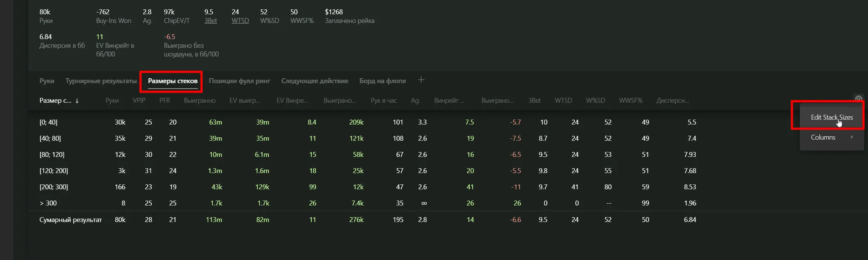Click the sort arrow beside Размер с... header
The image size is (868, 260).
(x=77, y=101)
